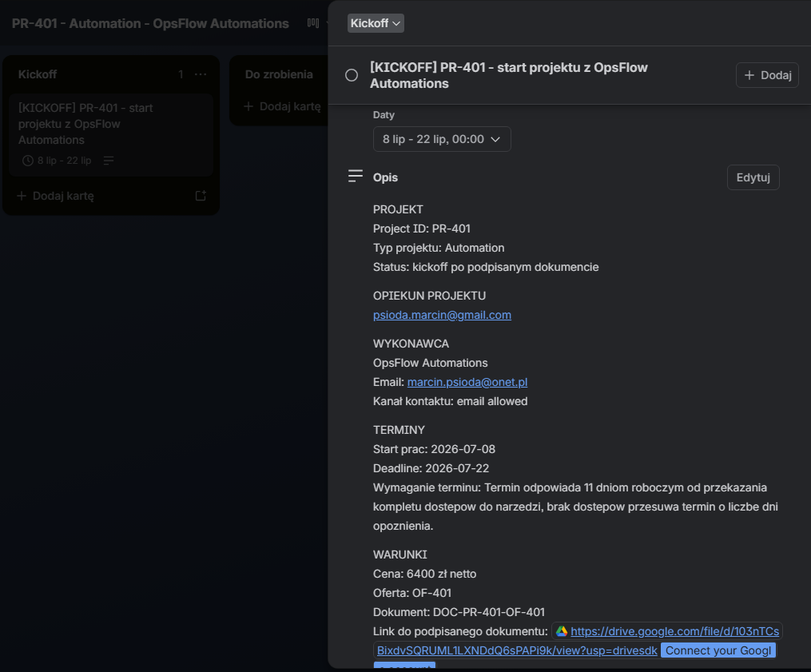Screen dimensions: 811x672
Task: Click the Do zrobienia list header
Action: coord(279,74)
